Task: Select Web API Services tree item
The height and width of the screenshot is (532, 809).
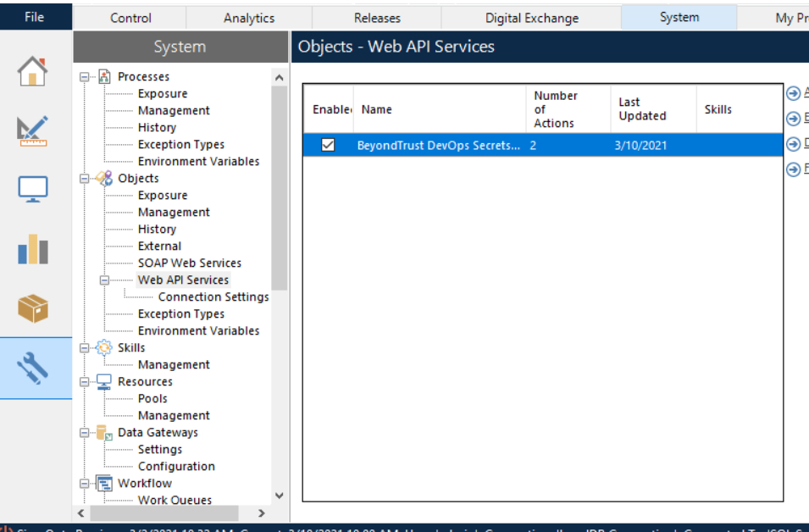Action: click(183, 280)
